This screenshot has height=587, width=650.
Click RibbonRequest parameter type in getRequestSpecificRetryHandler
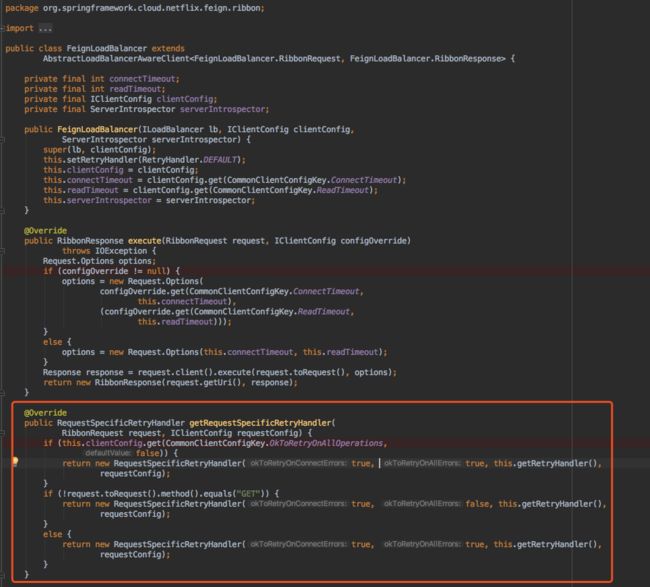pyautogui.click(x=92, y=433)
